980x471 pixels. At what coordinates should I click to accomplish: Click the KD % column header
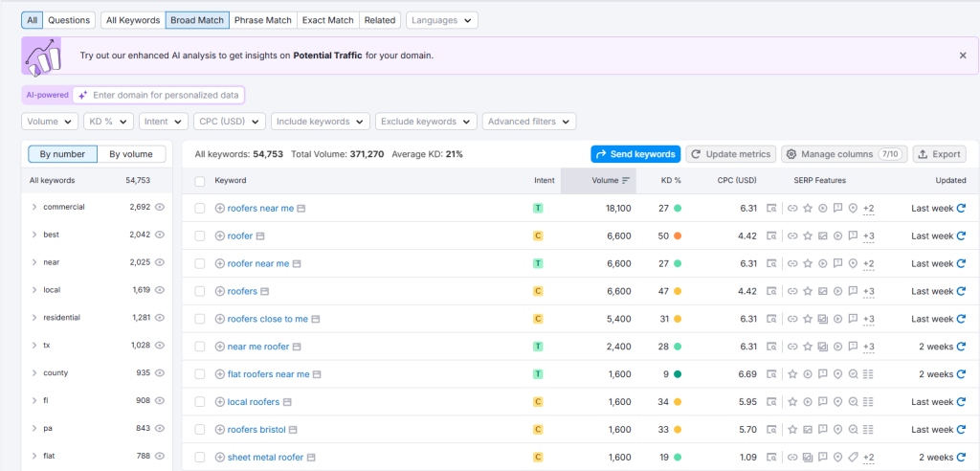point(671,180)
